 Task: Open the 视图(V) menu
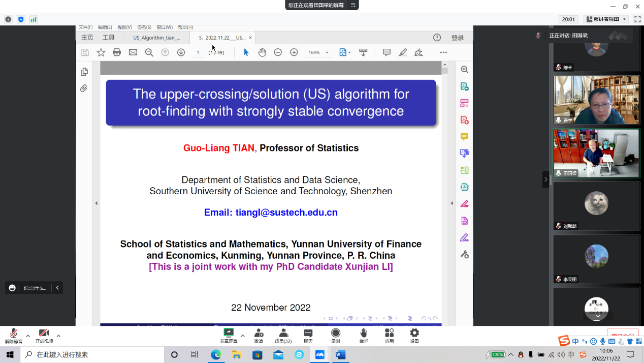click(x=125, y=27)
